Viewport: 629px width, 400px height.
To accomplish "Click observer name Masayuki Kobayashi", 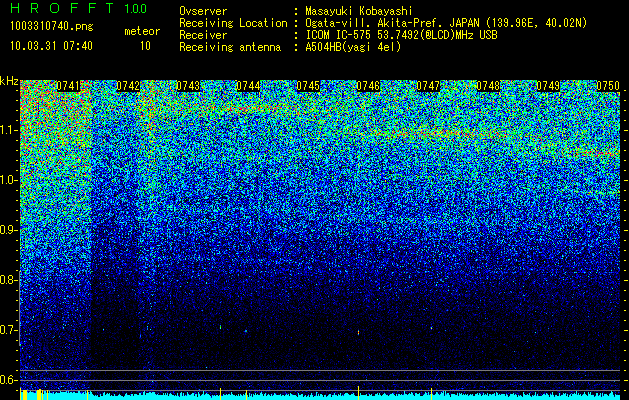I will coord(359,11).
